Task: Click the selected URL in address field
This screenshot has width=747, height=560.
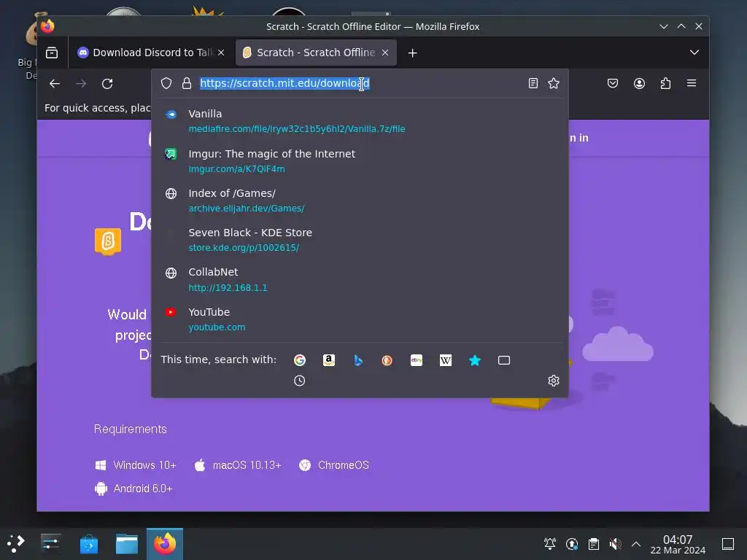Action: tap(285, 83)
